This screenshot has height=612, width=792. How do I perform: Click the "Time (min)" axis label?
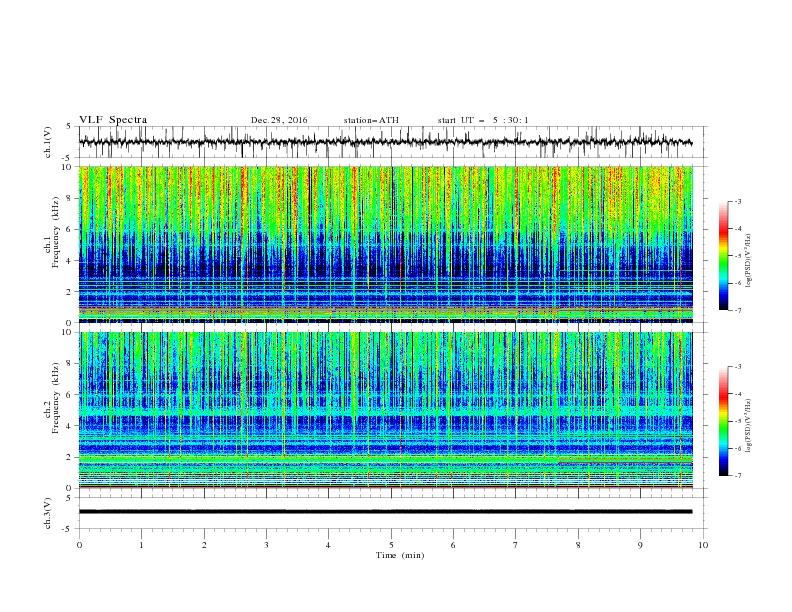[x=400, y=555]
